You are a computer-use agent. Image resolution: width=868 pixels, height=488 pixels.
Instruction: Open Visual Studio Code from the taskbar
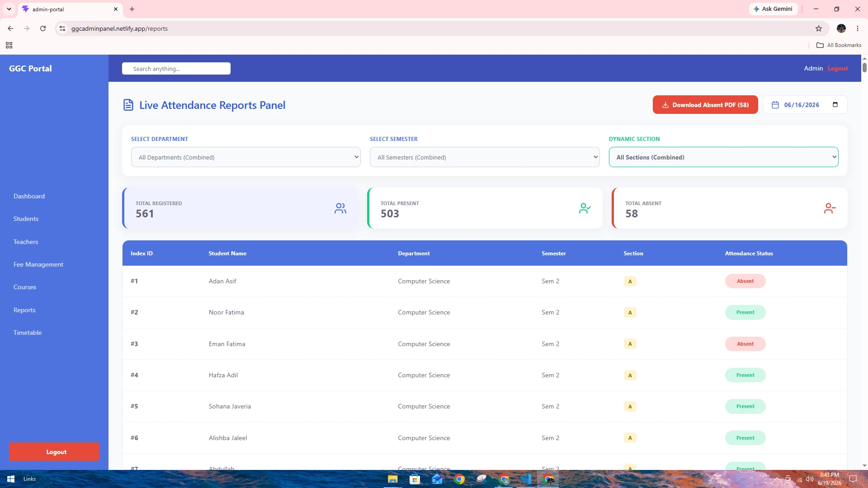(526, 479)
